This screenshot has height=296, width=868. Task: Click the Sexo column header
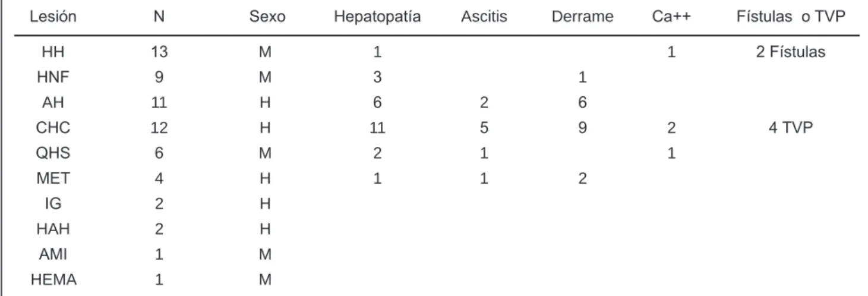pyautogui.click(x=266, y=17)
